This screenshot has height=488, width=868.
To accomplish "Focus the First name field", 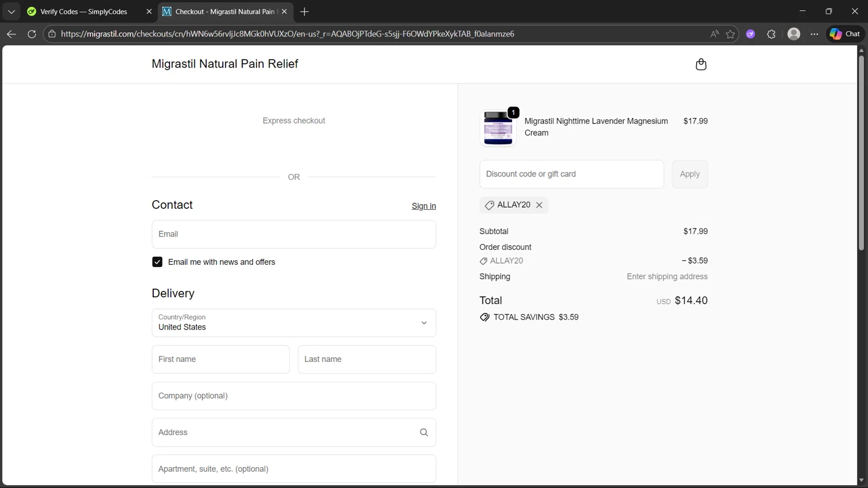I will [x=220, y=359].
